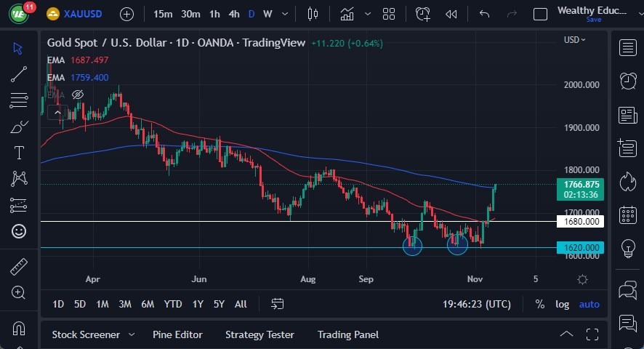
Task: Activate the magnet mode icon
Action: tap(19, 328)
